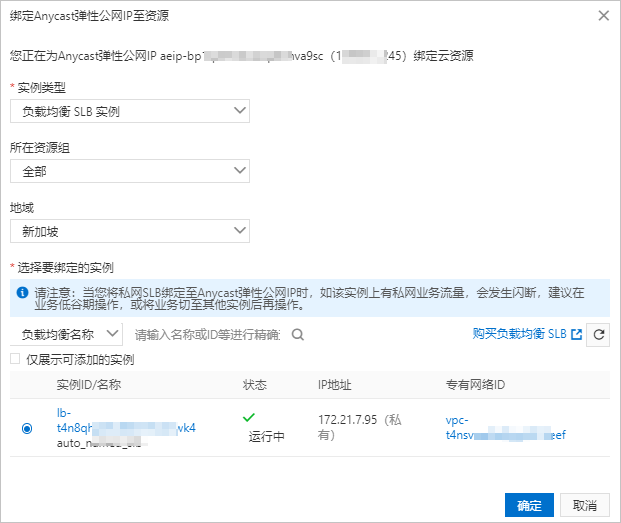
Task: Click the 实例ID/名称 column header
Action: pos(89,384)
